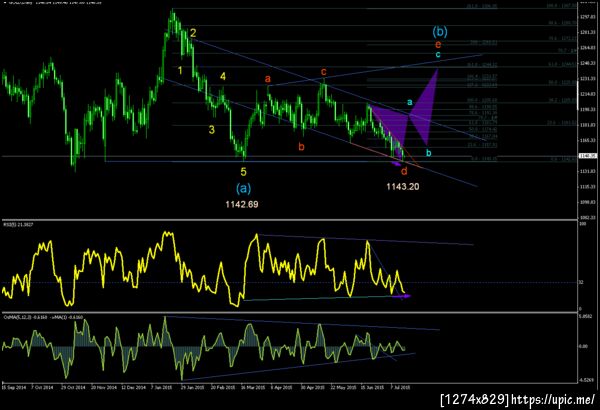The width and height of the screenshot is (600, 410).
Task: Click the "15 Jun 2015" date label
Action: 372,387
